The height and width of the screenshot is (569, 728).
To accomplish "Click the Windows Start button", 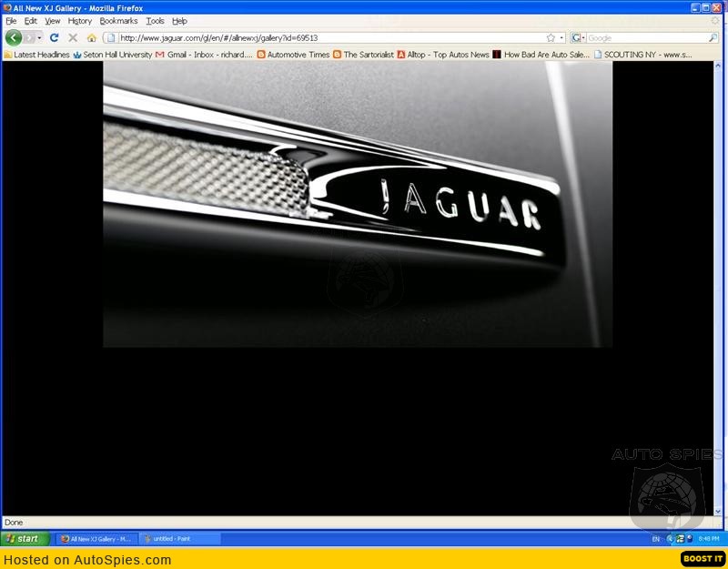I will pyautogui.click(x=25, y=539).
